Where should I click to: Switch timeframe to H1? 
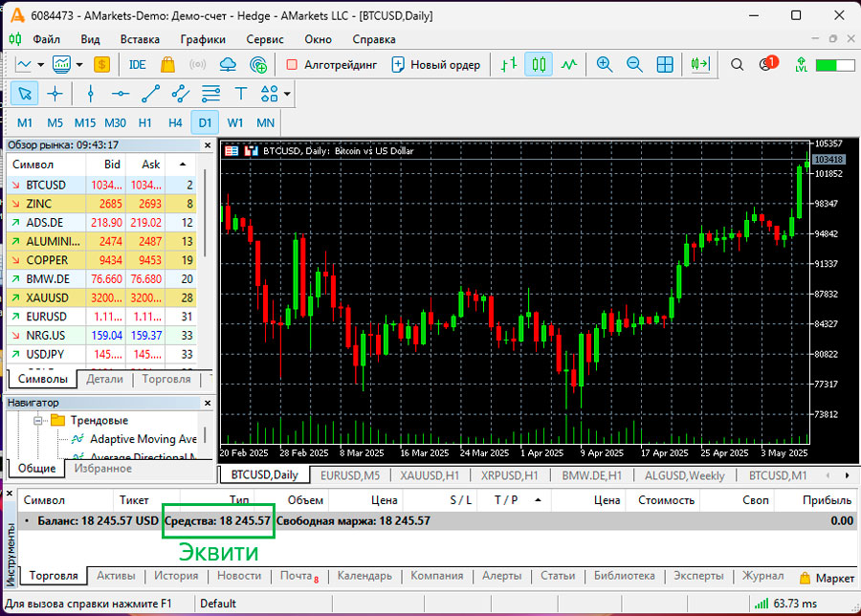pyautogui.click(x=145, y=123)
